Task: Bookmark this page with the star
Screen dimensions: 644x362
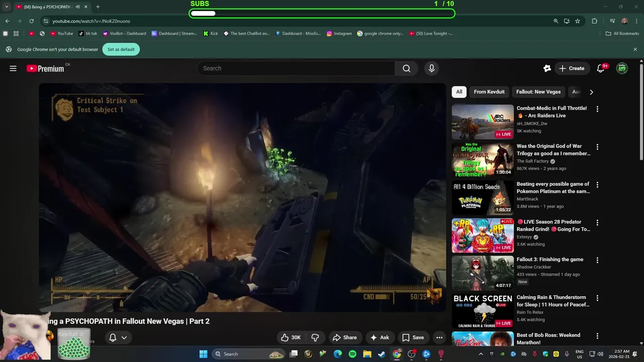Action: (x=578, y=21)
